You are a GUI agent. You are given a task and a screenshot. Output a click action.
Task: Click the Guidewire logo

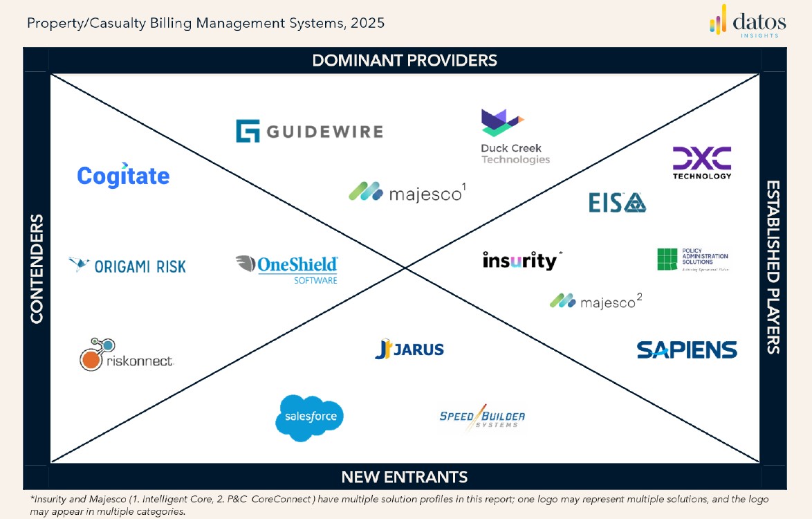[x=309, y=131]
